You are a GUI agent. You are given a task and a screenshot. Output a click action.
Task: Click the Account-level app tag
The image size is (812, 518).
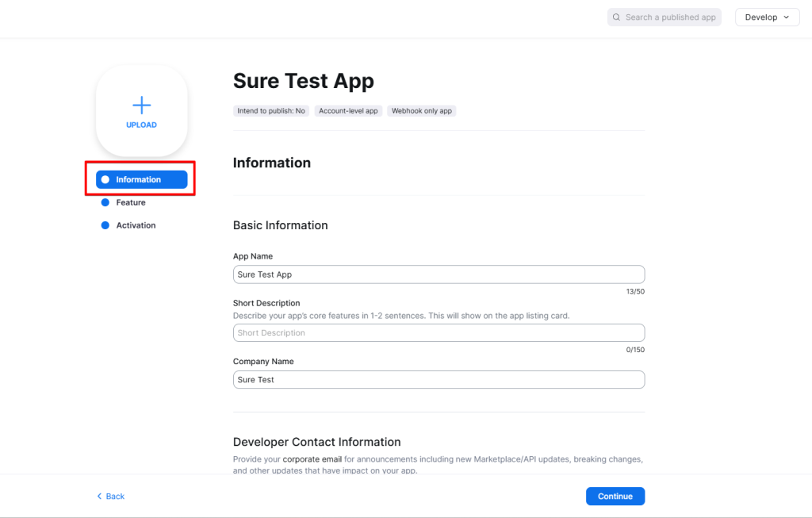(348, 111)
